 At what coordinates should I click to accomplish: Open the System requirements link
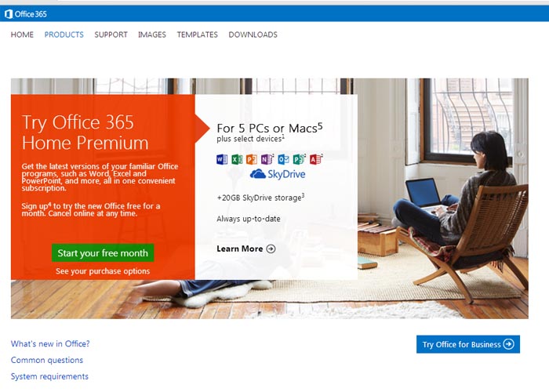tap(49, 376)
